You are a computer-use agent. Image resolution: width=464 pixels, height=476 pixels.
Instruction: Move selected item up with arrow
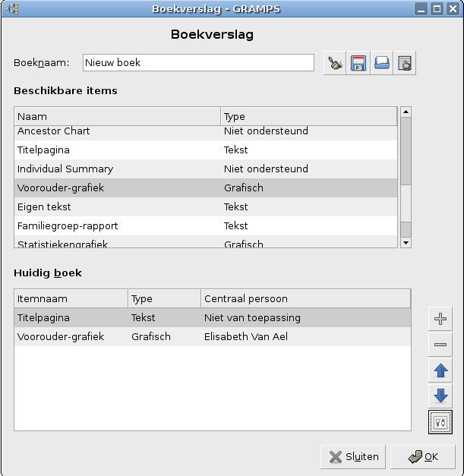(440, 370)
